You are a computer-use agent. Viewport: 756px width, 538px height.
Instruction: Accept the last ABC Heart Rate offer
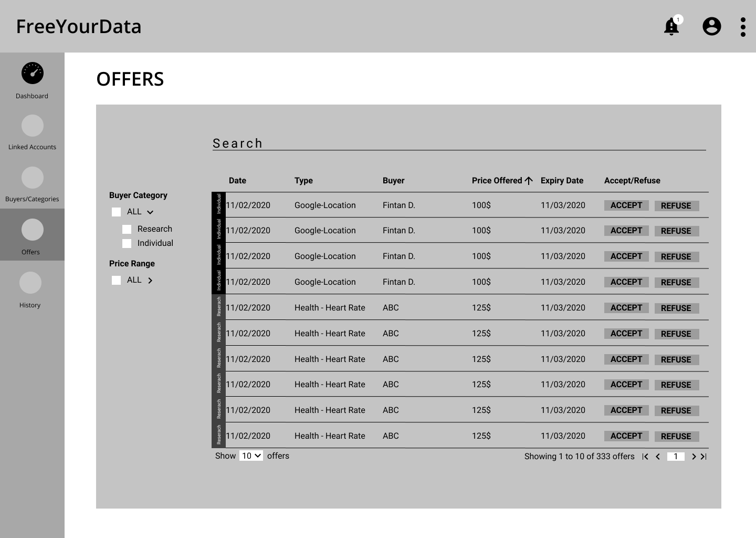click(626, 436)
